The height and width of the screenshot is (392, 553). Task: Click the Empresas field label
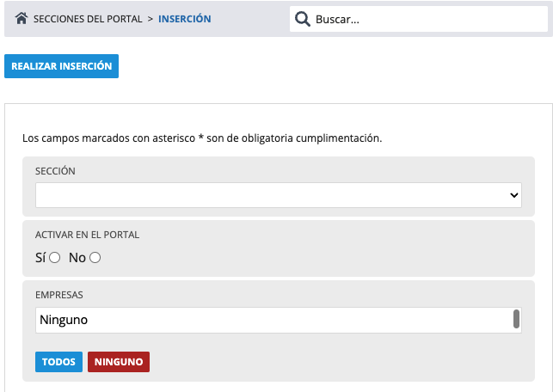click(x=59, y=295)
